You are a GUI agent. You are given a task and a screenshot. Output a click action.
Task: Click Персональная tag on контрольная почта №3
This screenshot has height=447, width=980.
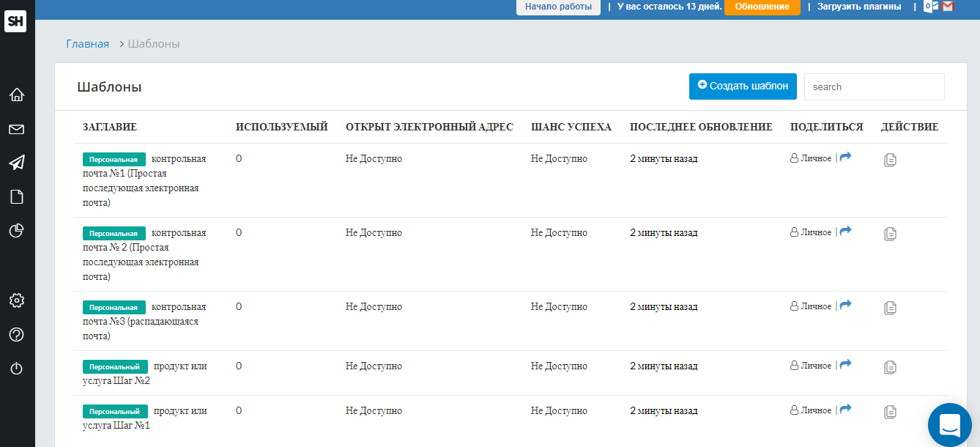[114, 307]
